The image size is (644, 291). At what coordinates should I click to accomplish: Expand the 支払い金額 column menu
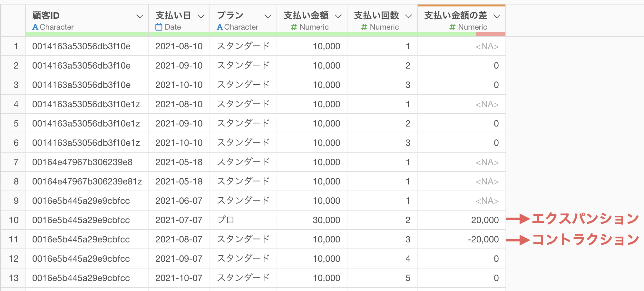(x=338, y=16)
